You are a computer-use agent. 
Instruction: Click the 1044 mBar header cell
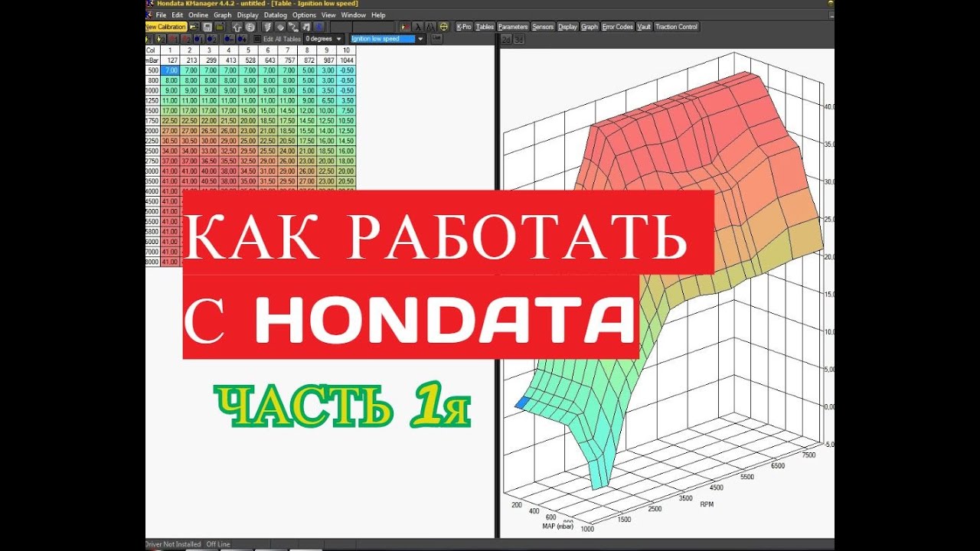(347, 60)
